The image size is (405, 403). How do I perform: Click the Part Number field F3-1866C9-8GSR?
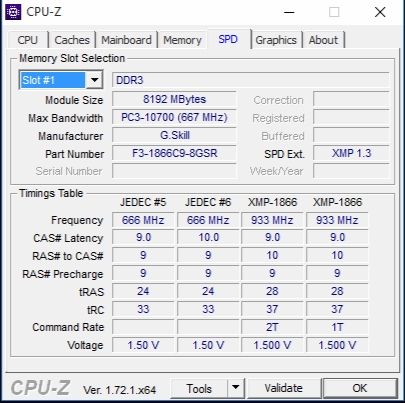174,153
